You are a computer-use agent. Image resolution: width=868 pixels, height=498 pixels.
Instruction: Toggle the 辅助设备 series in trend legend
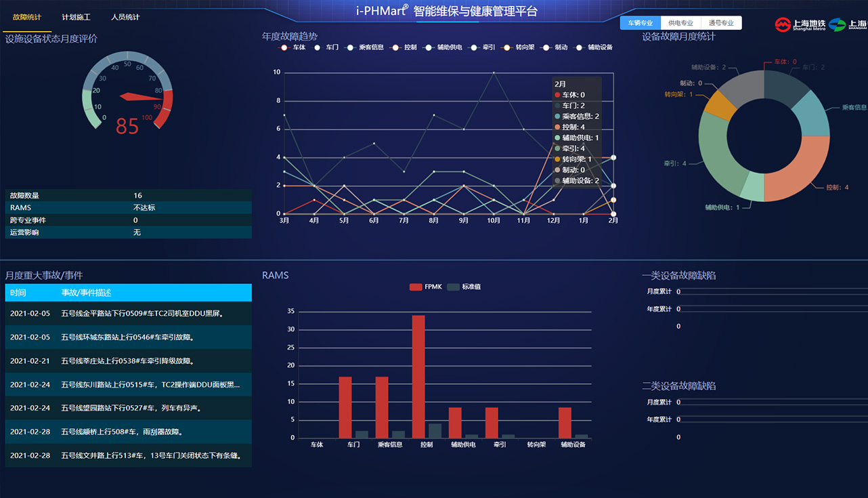(593, 47)
